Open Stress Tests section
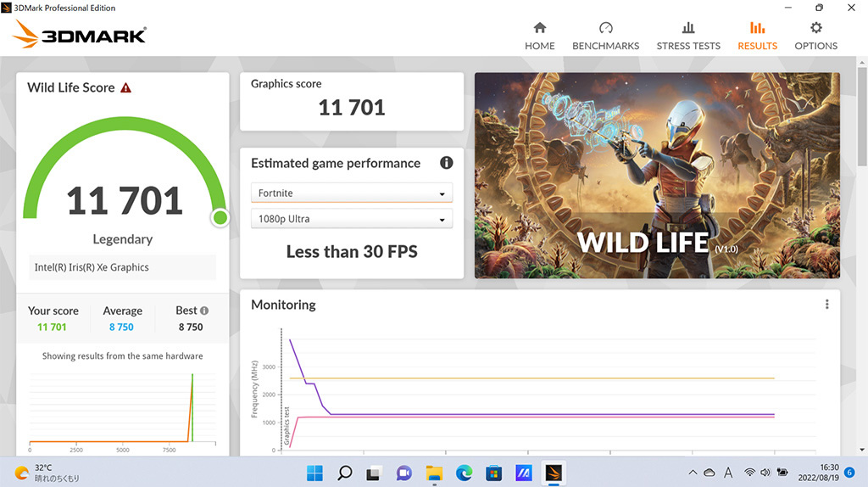868x487 pixels. point(688,36)
